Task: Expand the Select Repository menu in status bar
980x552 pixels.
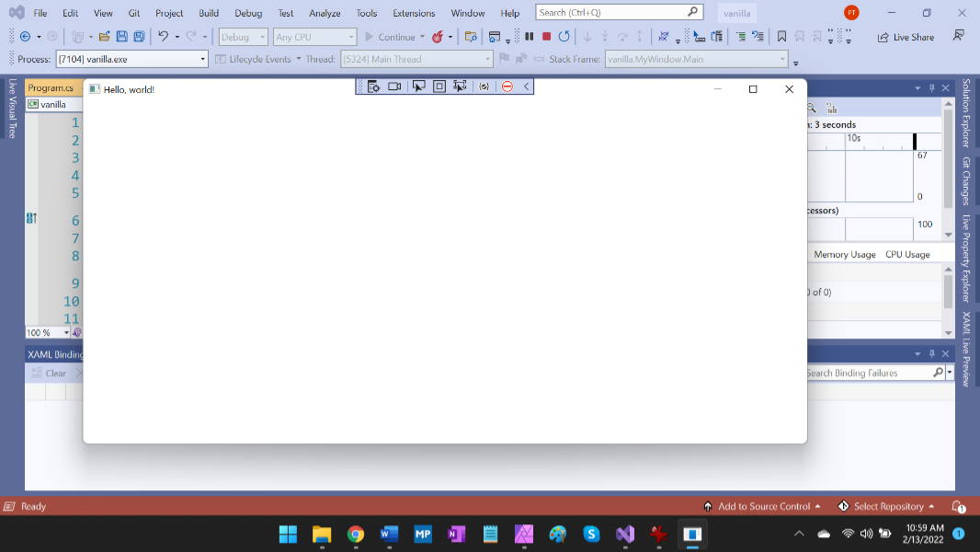Action: 888,506
